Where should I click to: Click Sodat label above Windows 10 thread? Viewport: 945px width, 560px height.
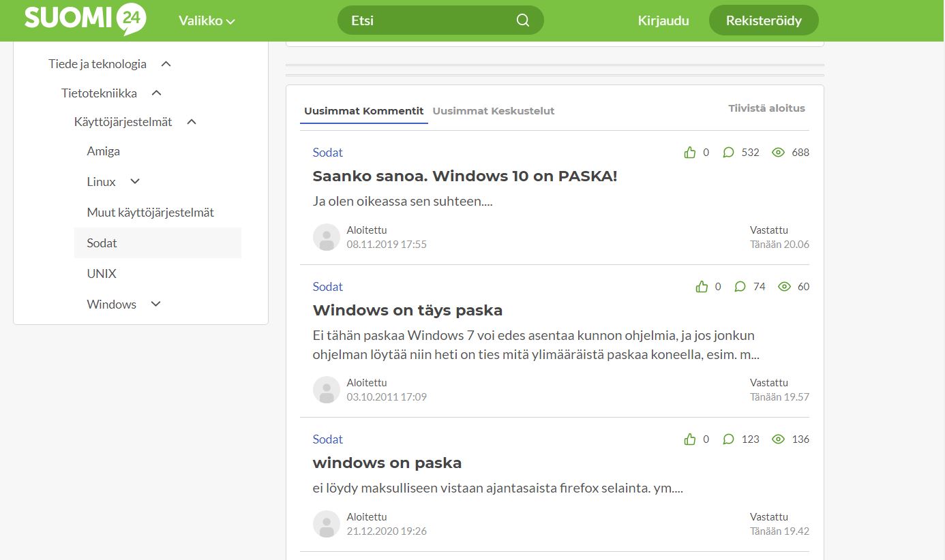328,153
